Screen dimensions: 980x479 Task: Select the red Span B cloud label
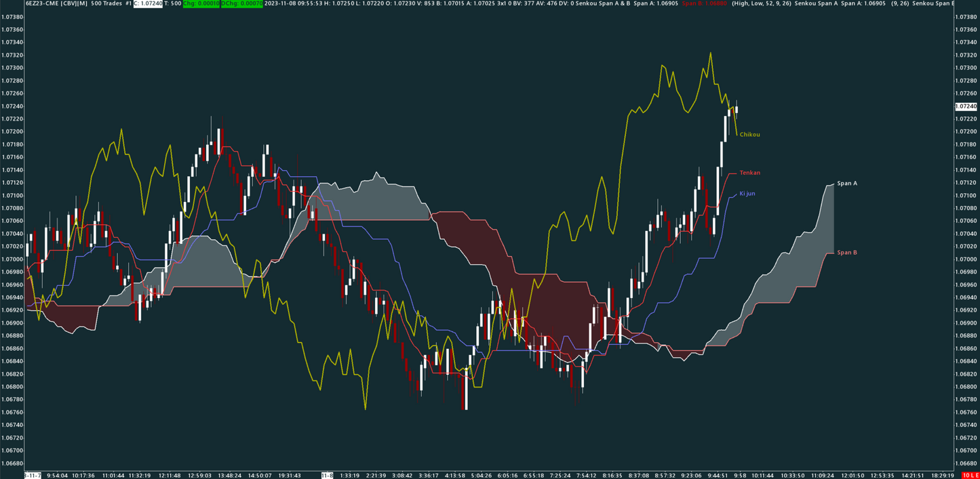point(846,252)
